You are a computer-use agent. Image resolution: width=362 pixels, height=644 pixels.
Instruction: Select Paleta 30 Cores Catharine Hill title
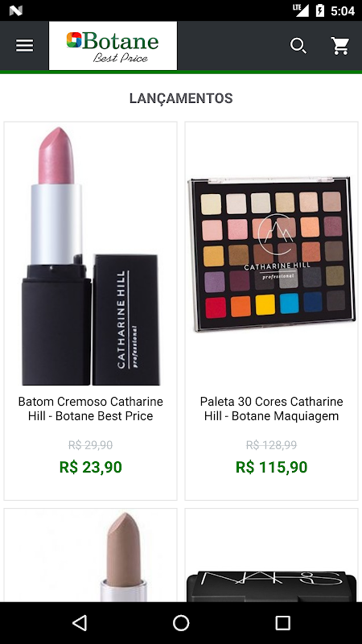click(271, 409)
